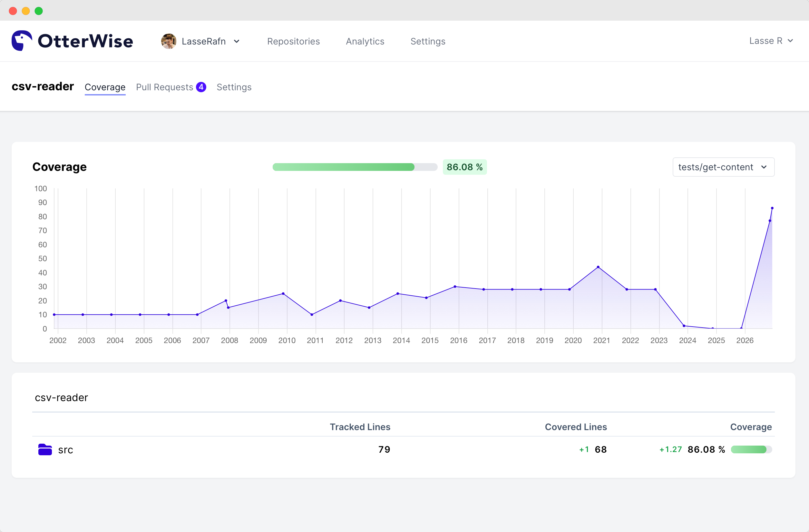Click the LasseRafn profile avatar
809x532 pixels.
point(169,41)
